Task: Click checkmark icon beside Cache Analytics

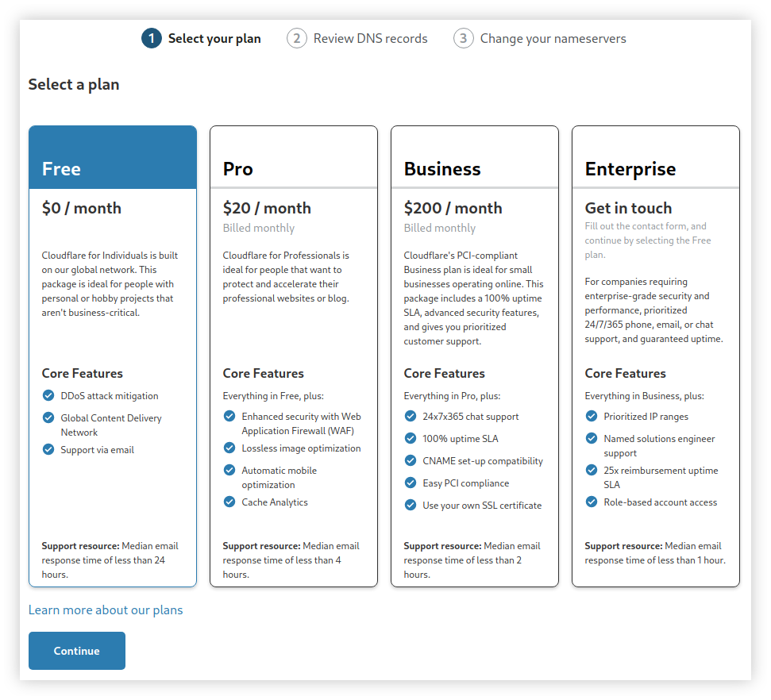Action: 229,502
